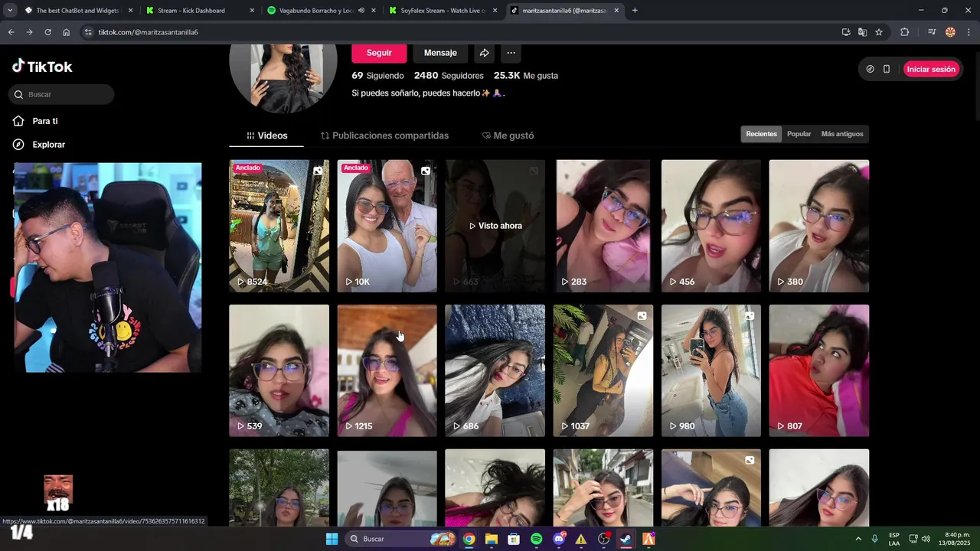Bookmark this page with the star

(x=879, y=32)
